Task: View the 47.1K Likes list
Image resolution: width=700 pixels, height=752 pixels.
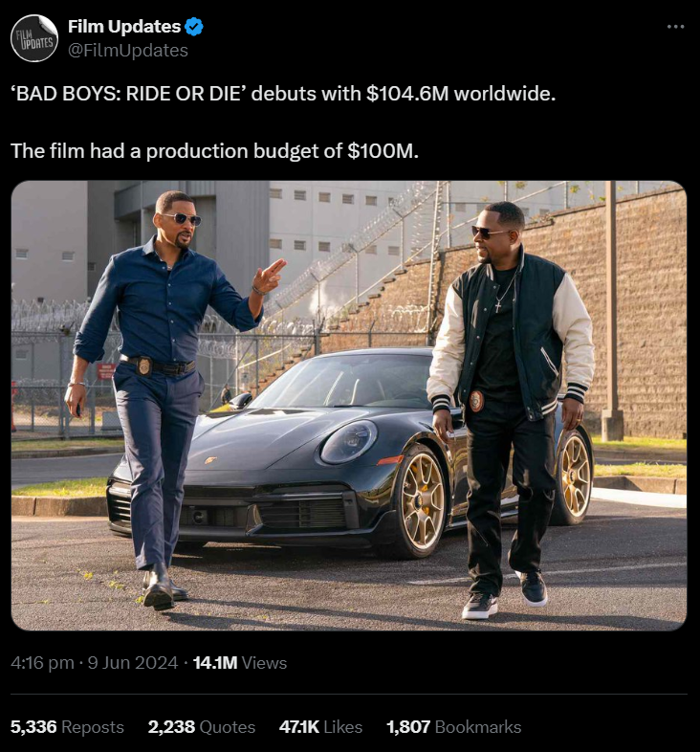Action: pyautogui.click(x=320, y=727)
